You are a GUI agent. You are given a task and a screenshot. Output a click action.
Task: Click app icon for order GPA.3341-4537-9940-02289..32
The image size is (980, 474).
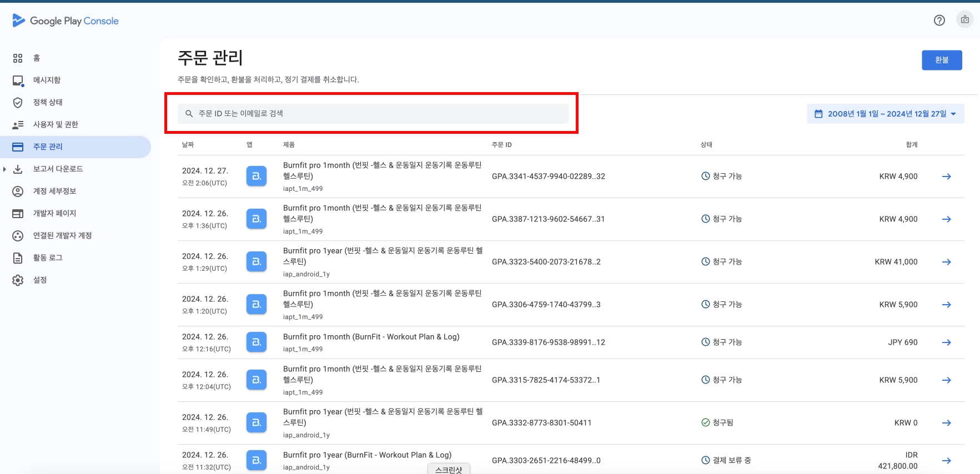coord(257,176)
